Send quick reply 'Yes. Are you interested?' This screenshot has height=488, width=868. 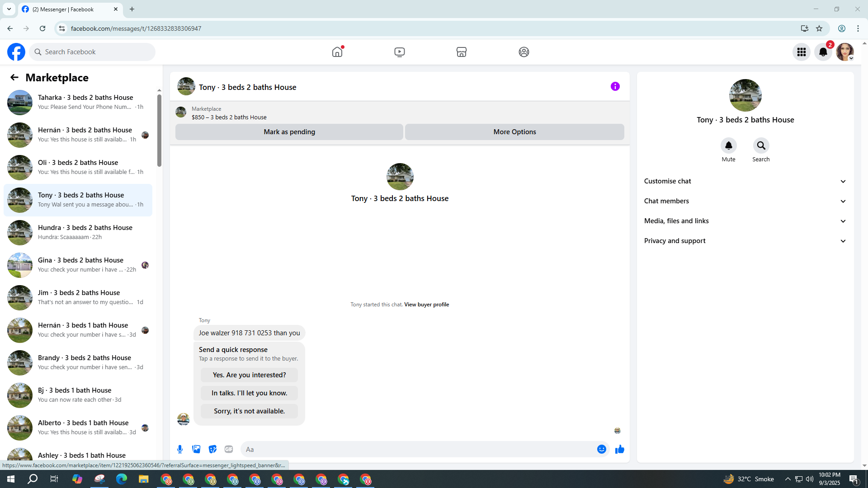(249, 375)
